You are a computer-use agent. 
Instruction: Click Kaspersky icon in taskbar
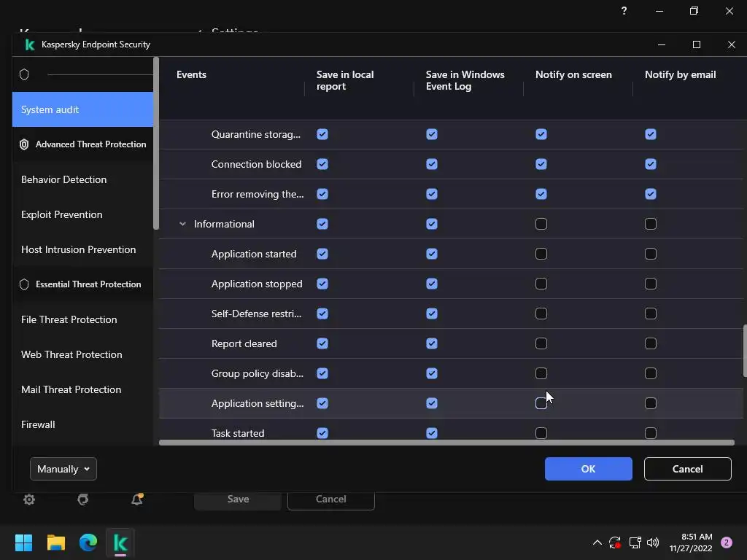pyautogui.click(x=120, y=542)
